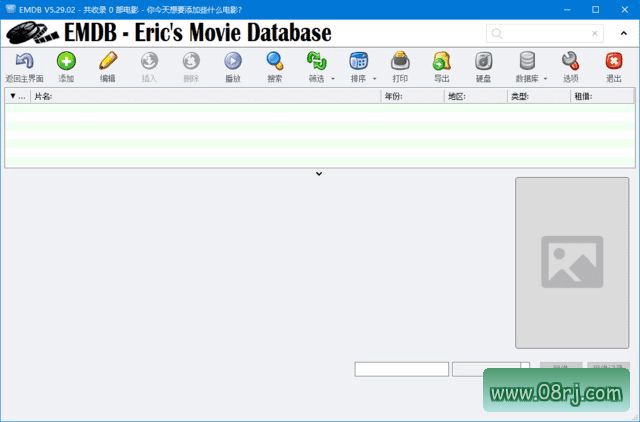Clear the header search box with the x
Viewport: 640px width, 422px height.
pos(595,33)
